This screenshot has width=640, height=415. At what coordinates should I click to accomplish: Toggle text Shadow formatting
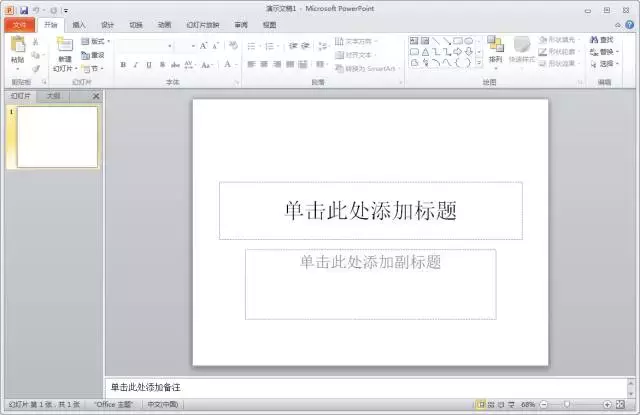pyautogui.click(x=162, y=65)
